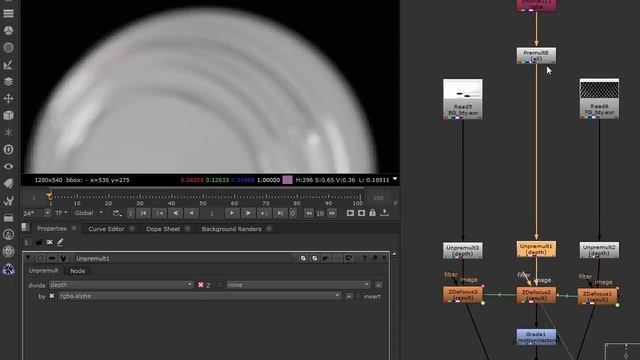Click the purple color sample swatch
640x360 pixels.
click(287, 180)
